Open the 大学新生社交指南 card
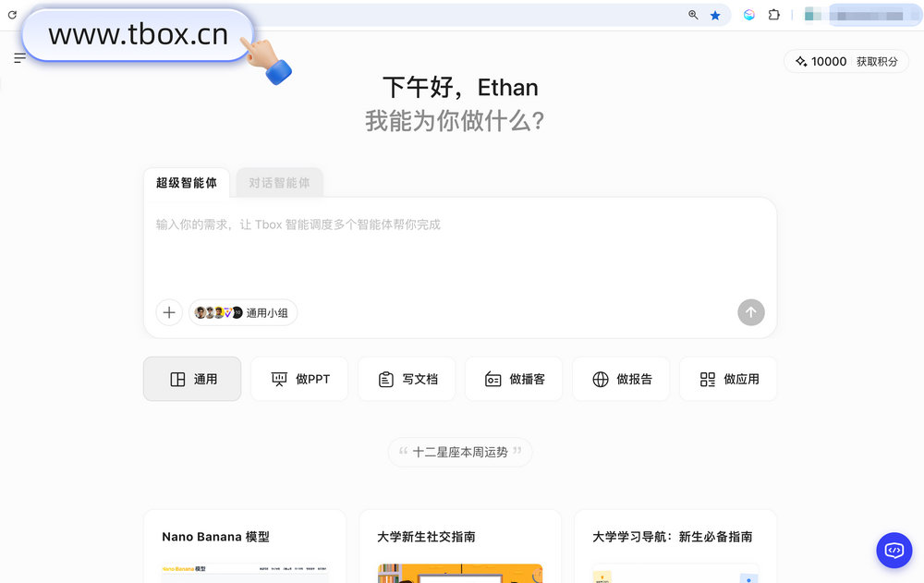The image size is (924, 583). click(460, 546)
